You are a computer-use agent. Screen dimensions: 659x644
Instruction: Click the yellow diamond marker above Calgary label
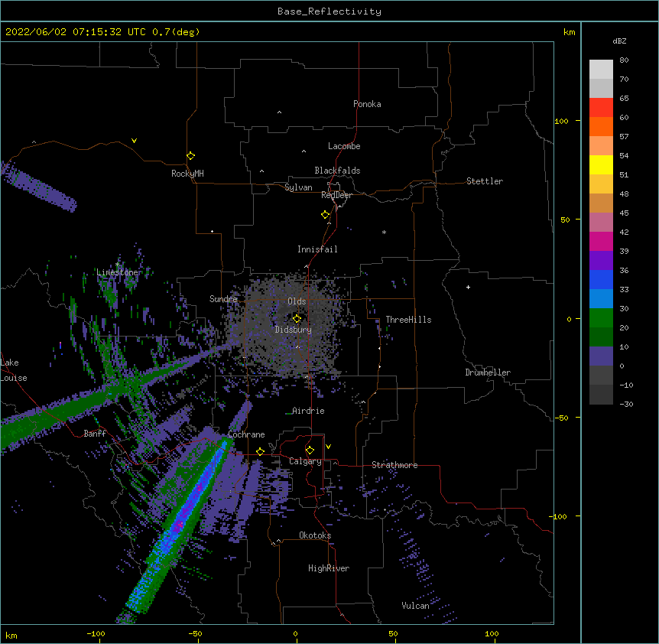click(310, 450)
